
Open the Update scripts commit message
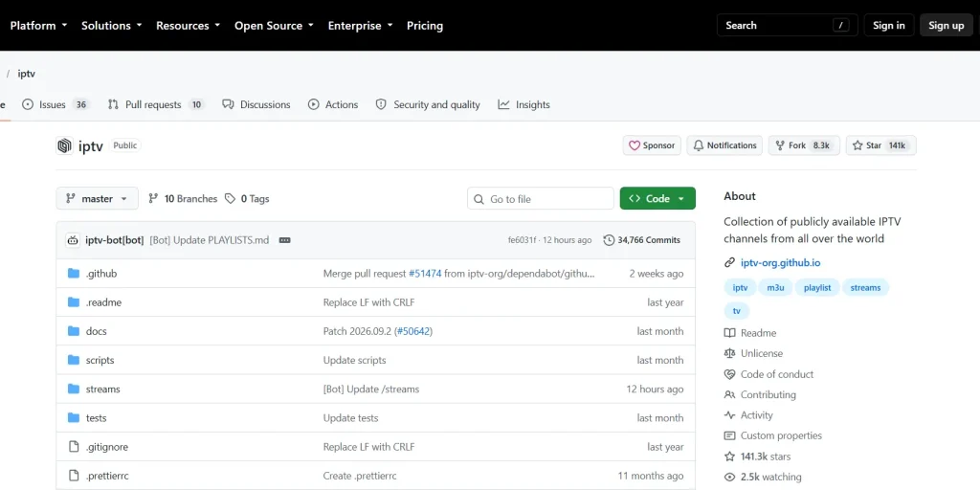pos(354,360)
